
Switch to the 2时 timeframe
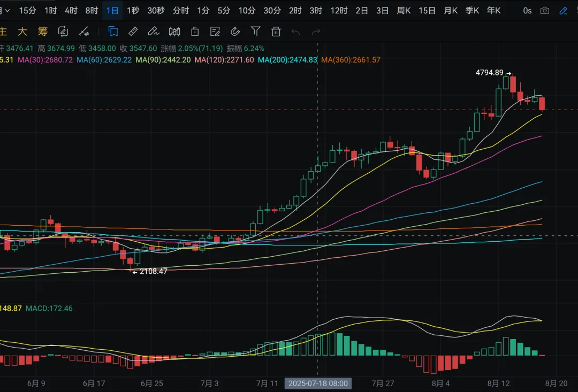pyautogui.click(x=295, y=11)
